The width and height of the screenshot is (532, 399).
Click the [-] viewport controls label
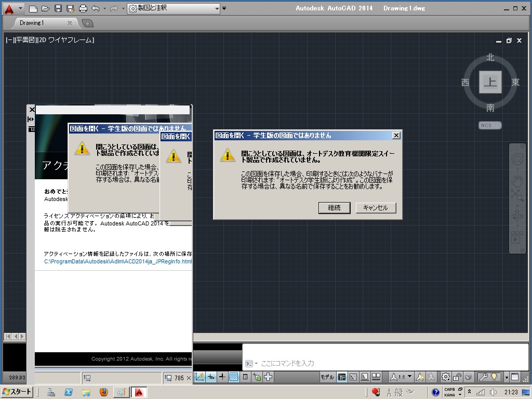[9, 40]
